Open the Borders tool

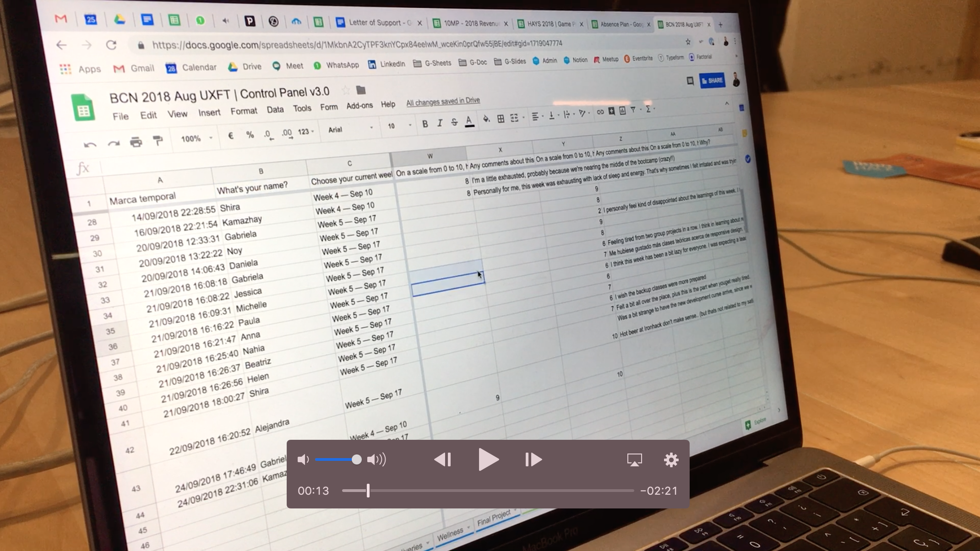click(x=501, y=119)
